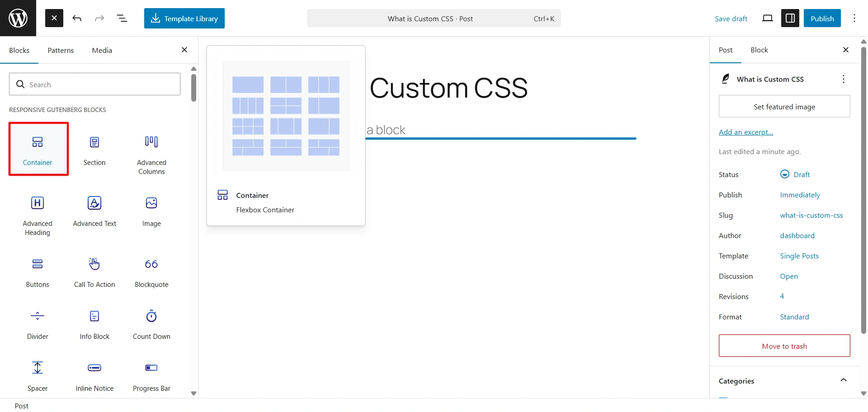
Task: Close the settings sidebar
Action: pyautogui.click(x=846, y=50)
